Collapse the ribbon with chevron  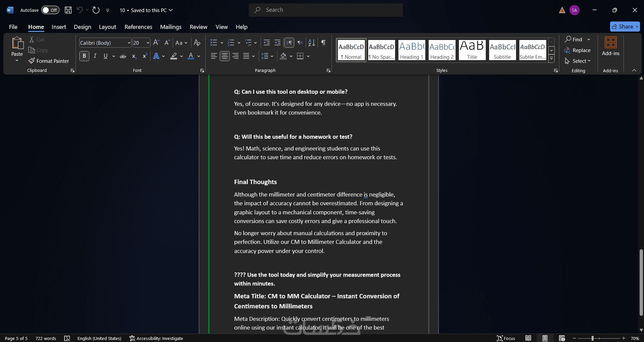click(x=634, y=70)
